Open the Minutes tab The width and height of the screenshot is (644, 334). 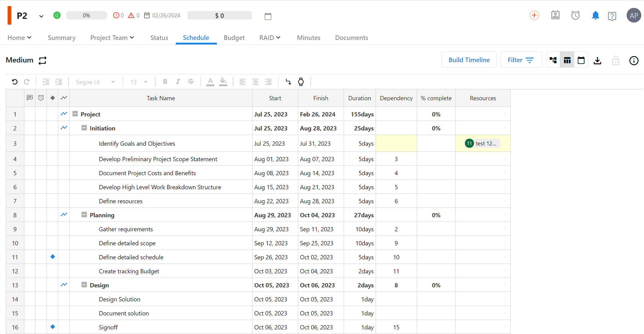309,37
